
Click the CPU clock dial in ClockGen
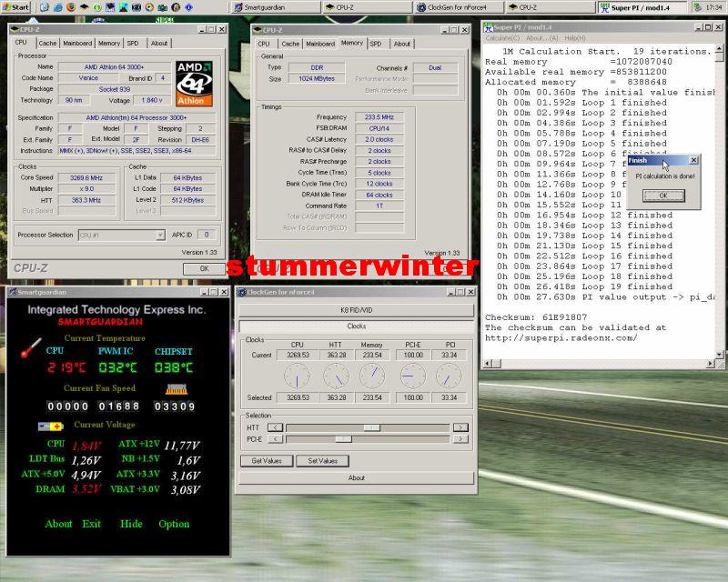[298, 376]
